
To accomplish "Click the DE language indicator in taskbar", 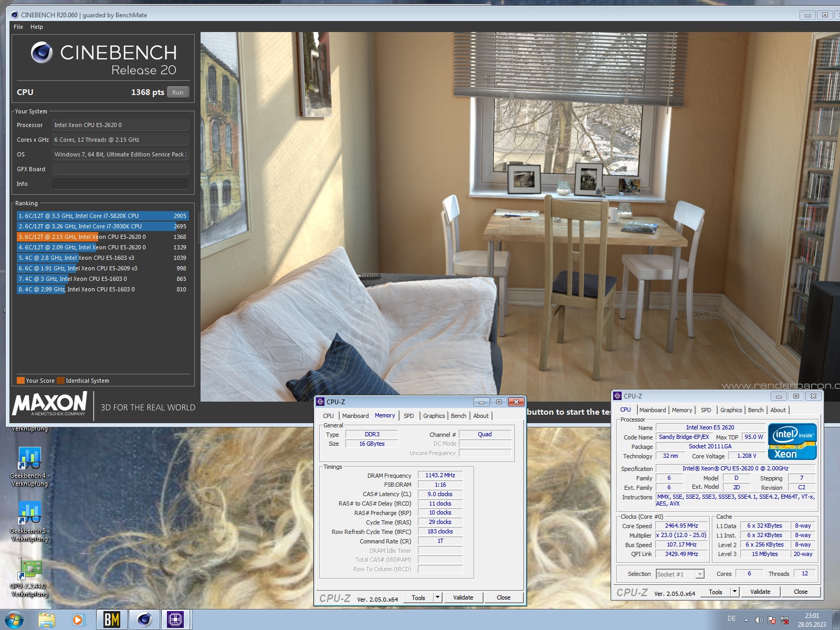I will [x=731, y=619].
